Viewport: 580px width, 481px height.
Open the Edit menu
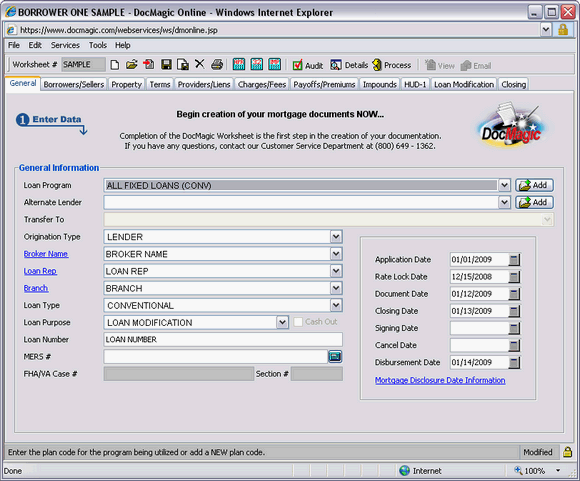(x=35, y=45)
